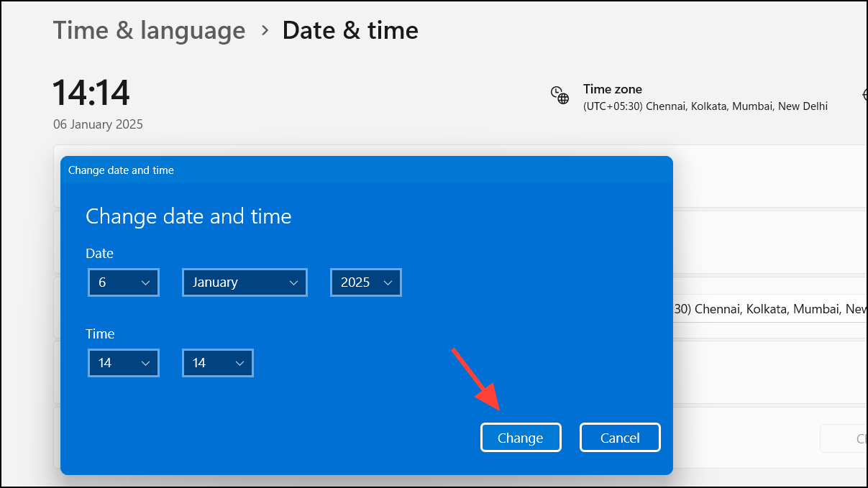This screenshot has height=488, width=868.
Task: Open the month dropdown showing January
Action: point(245,282)
